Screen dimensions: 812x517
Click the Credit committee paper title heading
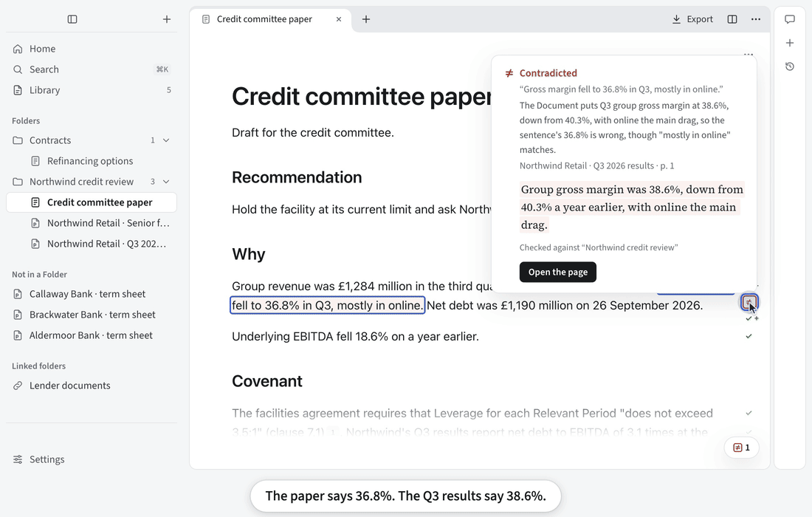point(361,96)
